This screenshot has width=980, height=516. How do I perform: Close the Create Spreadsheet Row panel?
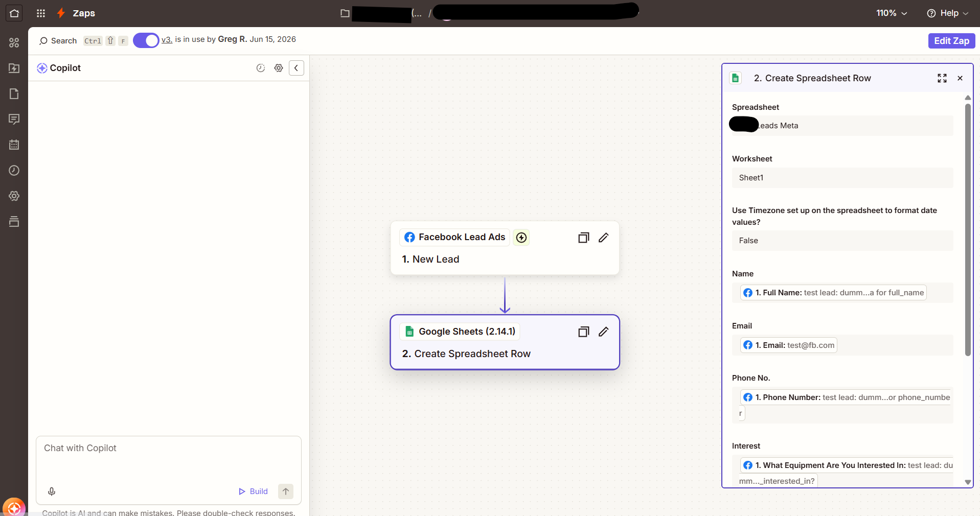pyautogui.click(x=960, y=78)
